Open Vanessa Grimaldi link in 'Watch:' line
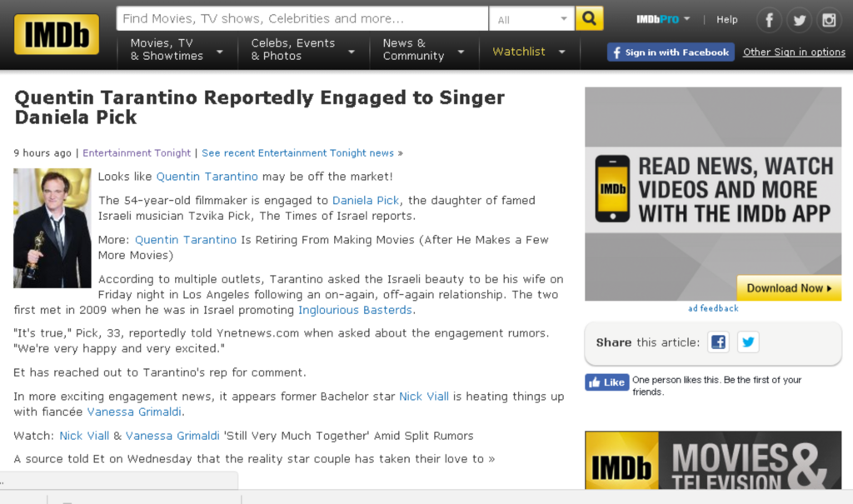The height and width of the screenshot is (504, 853). tap(172, 436)
